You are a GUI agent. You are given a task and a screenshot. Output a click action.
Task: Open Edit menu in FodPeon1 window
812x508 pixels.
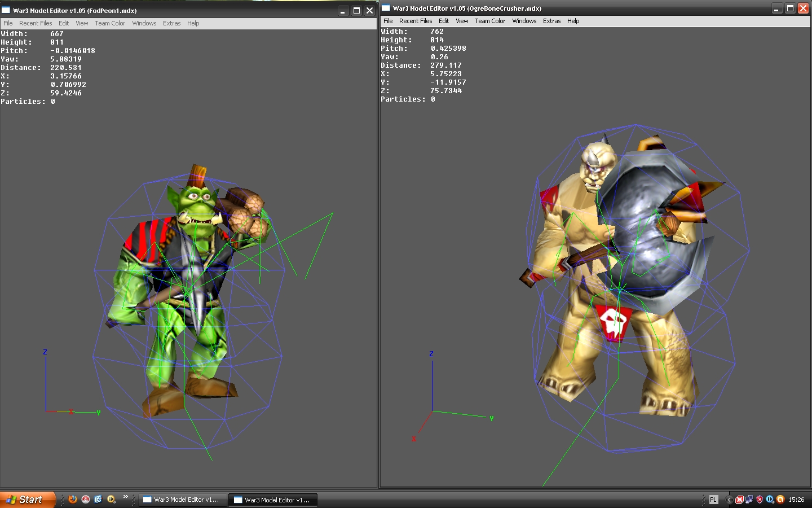(x=64, y=23)
